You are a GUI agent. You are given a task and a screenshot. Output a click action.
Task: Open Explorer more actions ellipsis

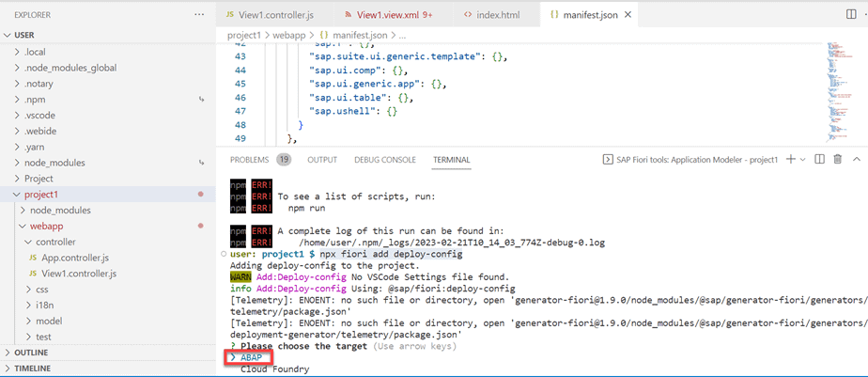point(200,14)
